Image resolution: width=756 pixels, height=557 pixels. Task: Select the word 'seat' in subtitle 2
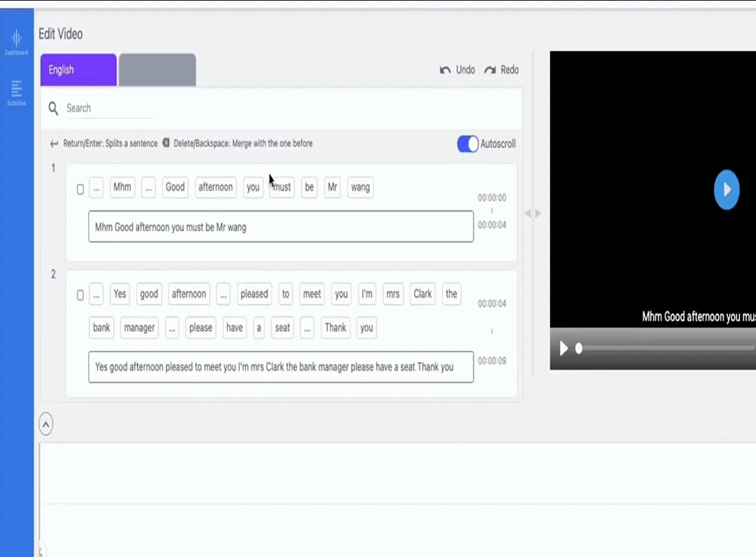click(x=282, y=328)
